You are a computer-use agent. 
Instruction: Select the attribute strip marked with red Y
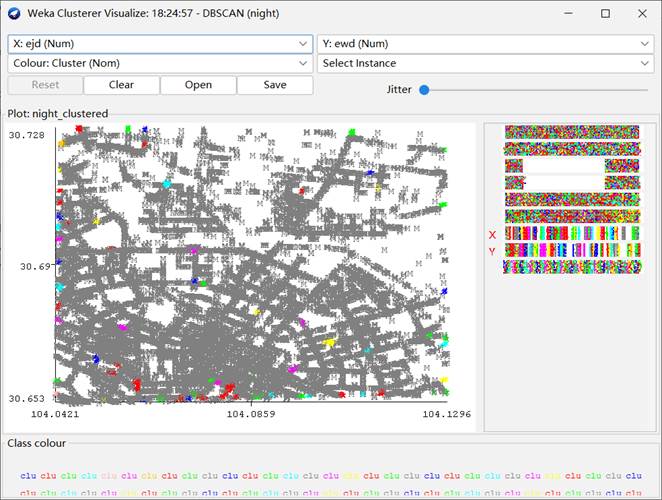point(572,250)
